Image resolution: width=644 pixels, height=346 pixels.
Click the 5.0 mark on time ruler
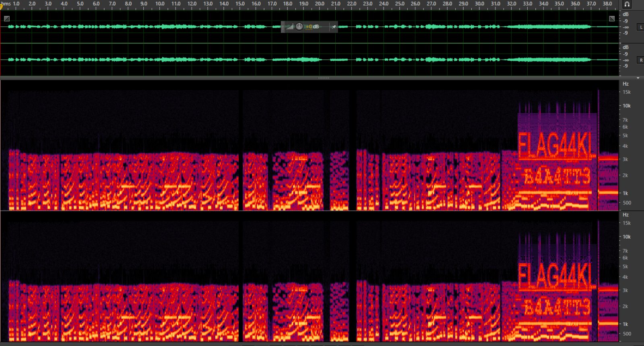[x=80, y=4]
